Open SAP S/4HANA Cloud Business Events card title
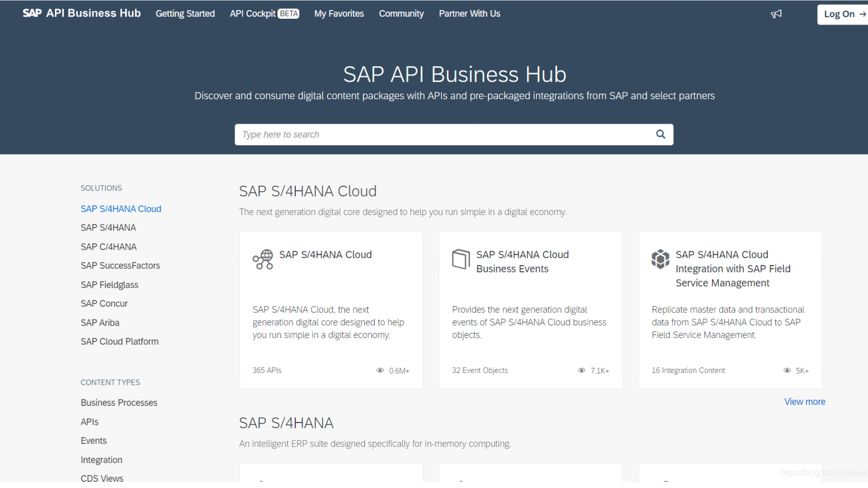The width and height of the screenshot is (868, 488). (523, 262)
